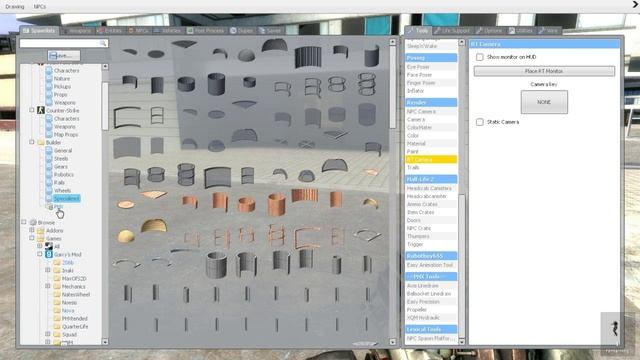The width and height of the screenshot is (640, 360).
Task: Select the Paint tool
Action: tap(431, 151)
